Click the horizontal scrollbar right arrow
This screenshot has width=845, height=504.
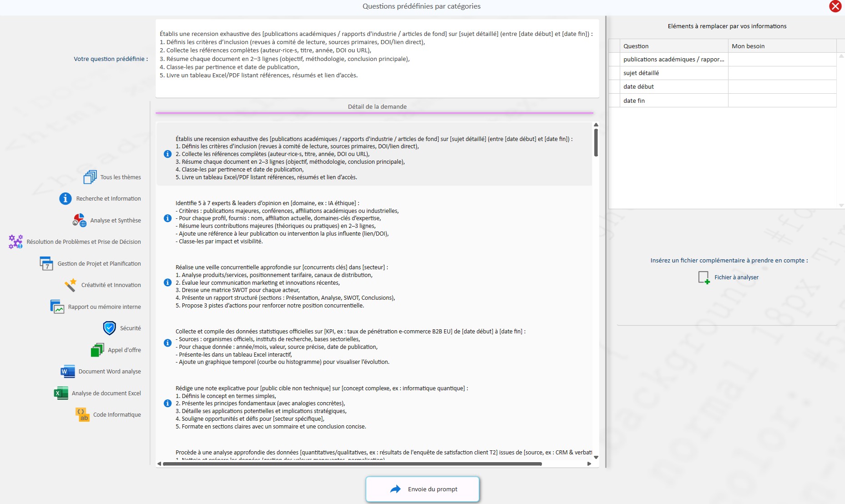pos(589,464)
